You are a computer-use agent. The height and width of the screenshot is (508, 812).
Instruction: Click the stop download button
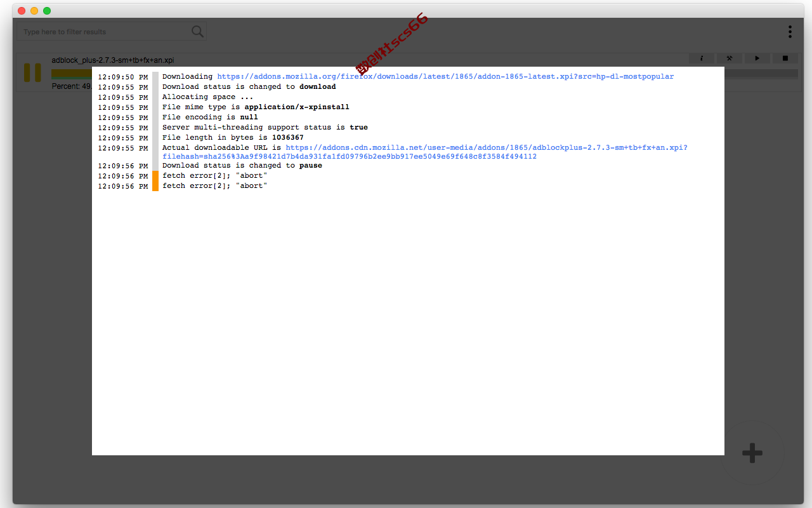point(785,58)
